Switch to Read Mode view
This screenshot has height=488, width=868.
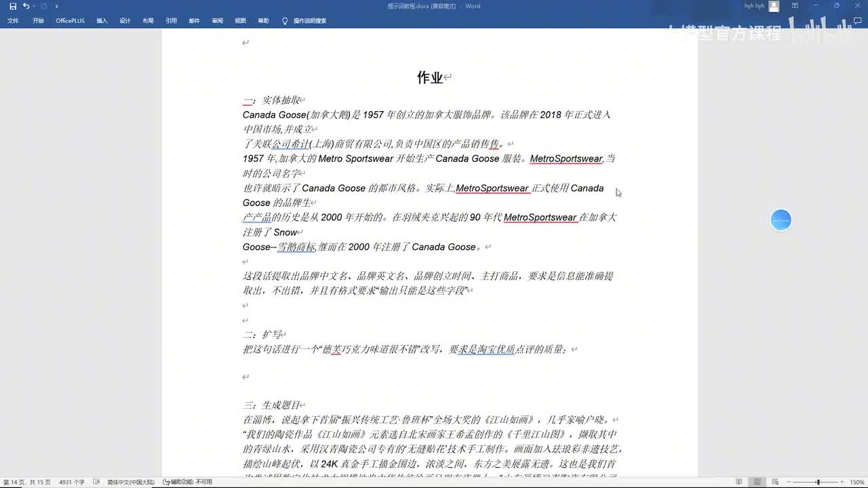(738, 482)
